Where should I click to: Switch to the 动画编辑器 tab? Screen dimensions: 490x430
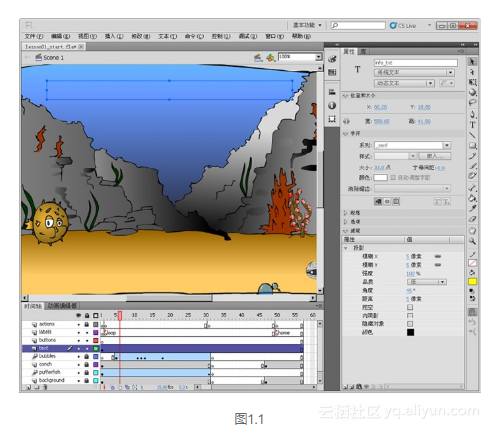(x=62, y=306)
